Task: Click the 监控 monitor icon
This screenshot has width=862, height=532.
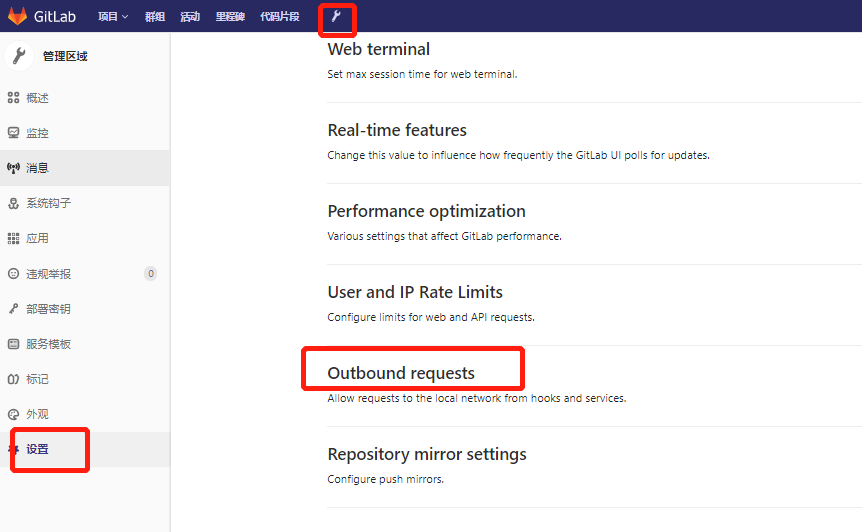Action: (x=13, y=133)
